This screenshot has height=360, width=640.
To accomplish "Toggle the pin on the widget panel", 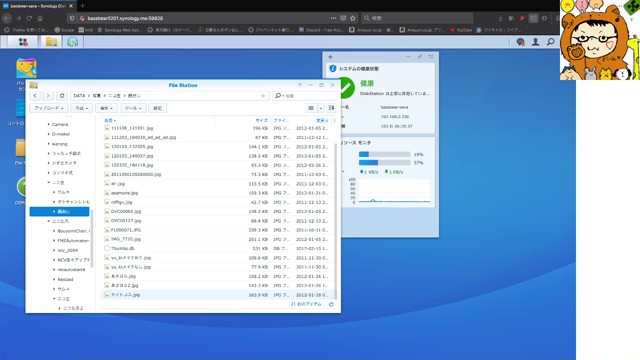I will tap(420, 57).
